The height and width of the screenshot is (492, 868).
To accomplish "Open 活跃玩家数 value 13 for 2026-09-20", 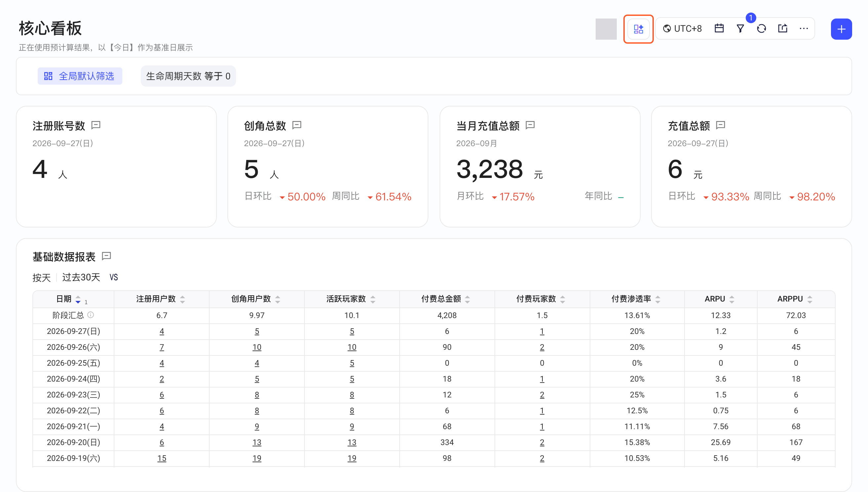I will [x=352, y=443].
